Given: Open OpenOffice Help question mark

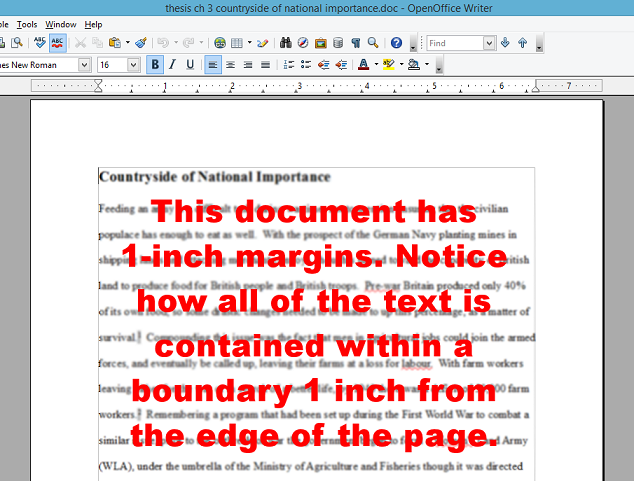Looking at the screenshot, I should point(396,42).
